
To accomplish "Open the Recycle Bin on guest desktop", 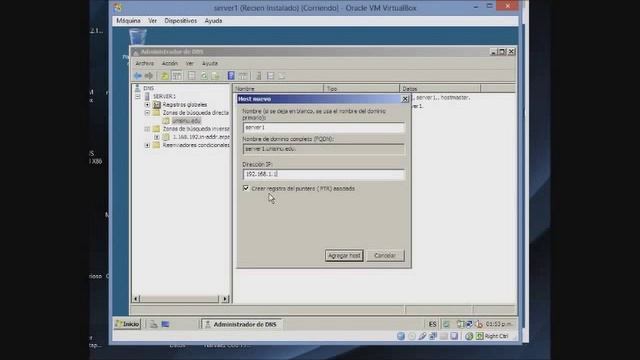I will pyautogui.click(x=138, y=38).
